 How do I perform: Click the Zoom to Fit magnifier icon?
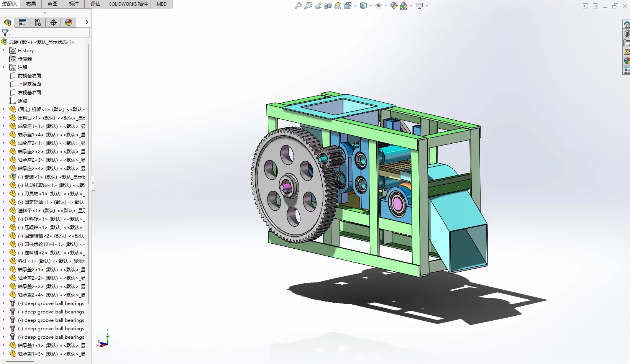pyautogui.click(x=298, y=6)
